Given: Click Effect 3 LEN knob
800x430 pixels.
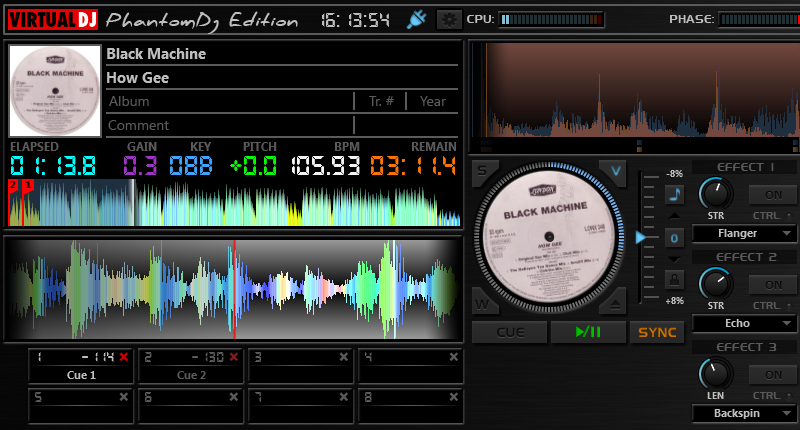Looking at the screenshot, I should [715, 374].
